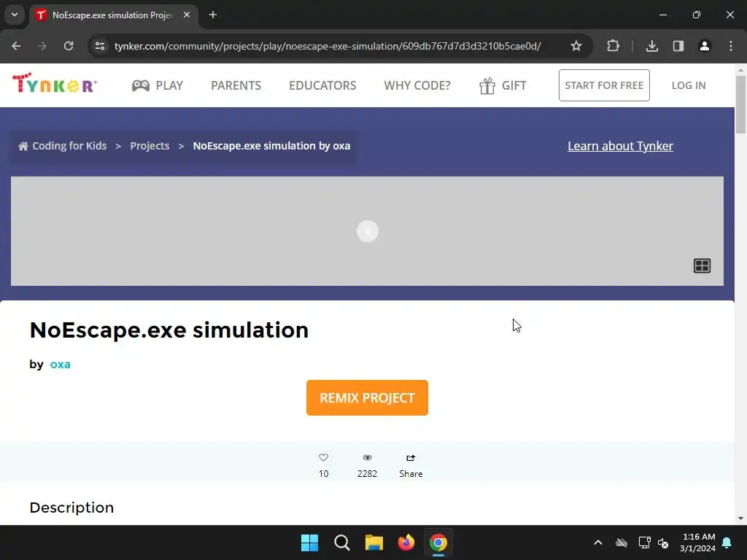Click the Chrome taskbar icon

[x=438, y=542]
